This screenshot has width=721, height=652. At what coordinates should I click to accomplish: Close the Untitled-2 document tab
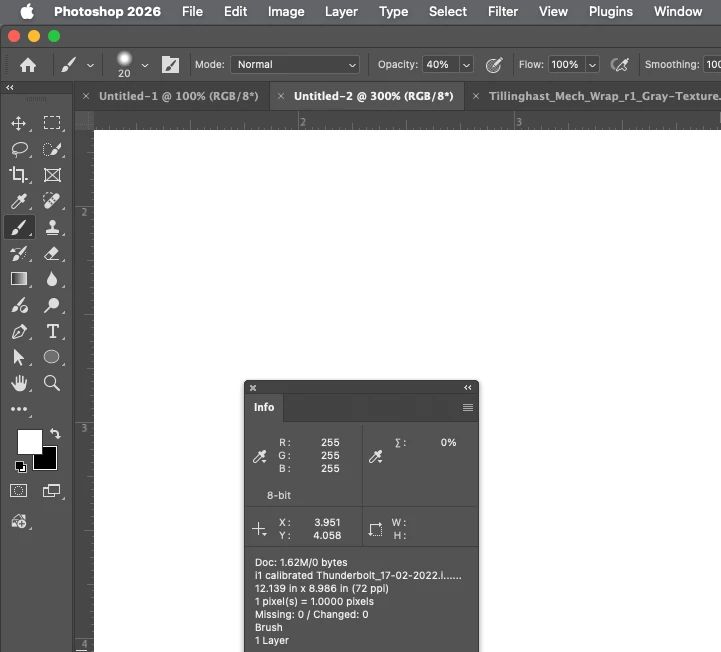click(281, 96)
